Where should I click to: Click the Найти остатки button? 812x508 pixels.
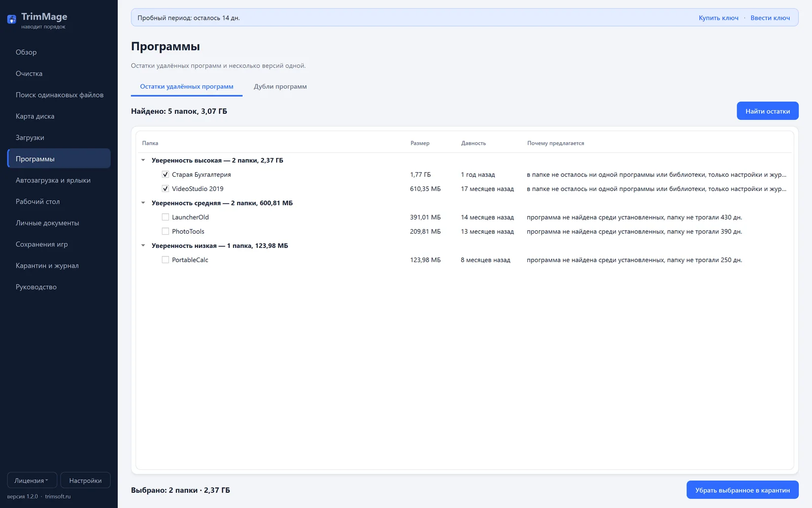767,111
